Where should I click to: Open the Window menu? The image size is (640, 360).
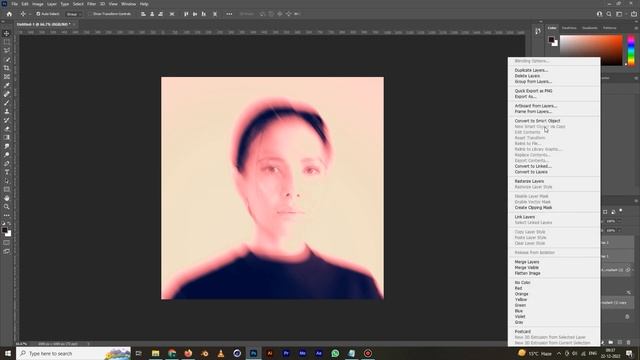click(128, 4)
